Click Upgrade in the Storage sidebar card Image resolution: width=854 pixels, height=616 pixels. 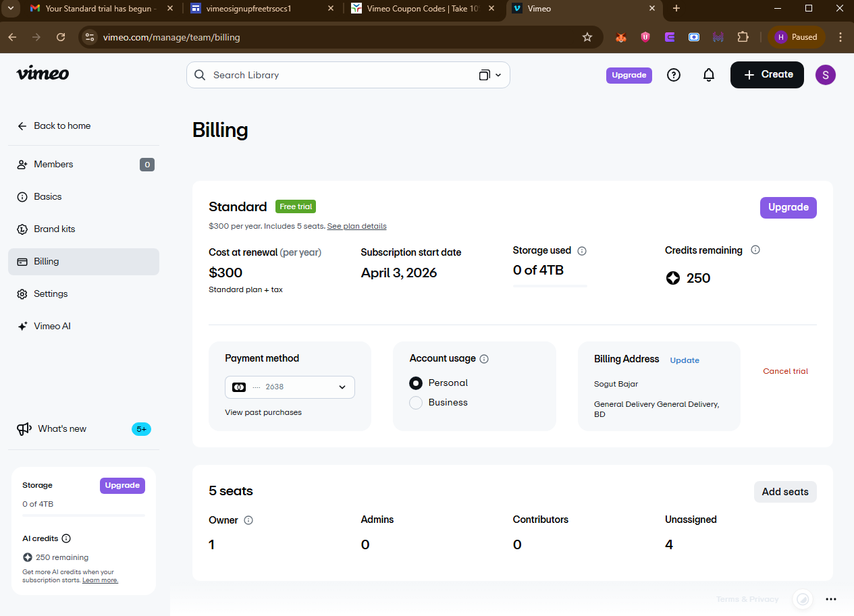(122, 486)
